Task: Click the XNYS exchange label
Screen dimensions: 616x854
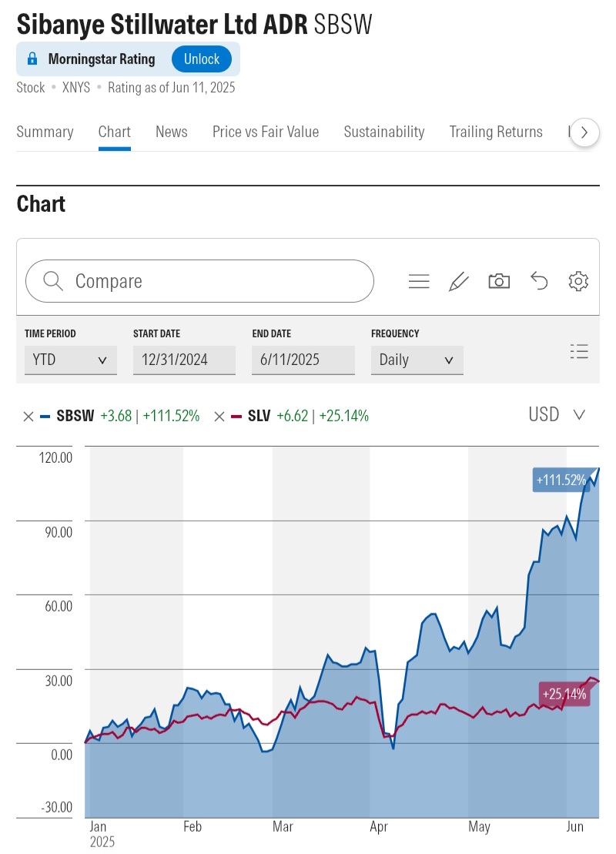Action: [75, 88]
